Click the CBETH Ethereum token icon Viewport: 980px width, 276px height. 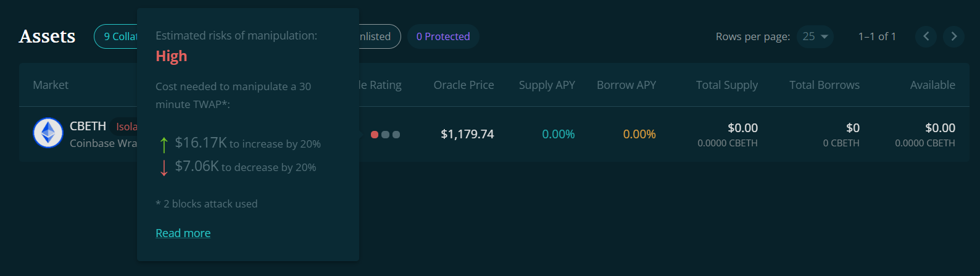[x=48, y=133]
